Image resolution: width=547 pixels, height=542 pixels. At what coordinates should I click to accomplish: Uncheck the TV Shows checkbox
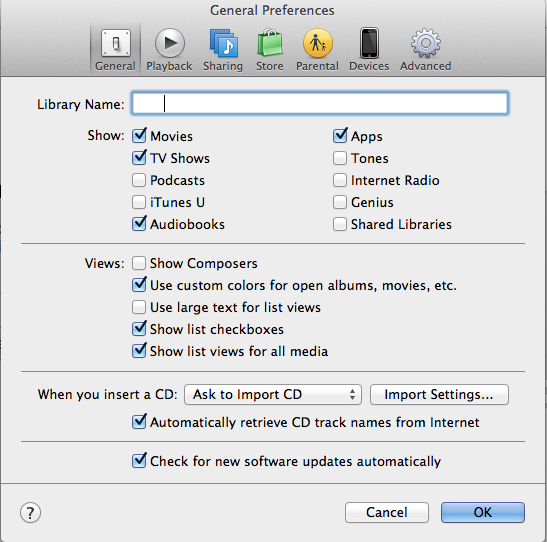tap(139, 158)
